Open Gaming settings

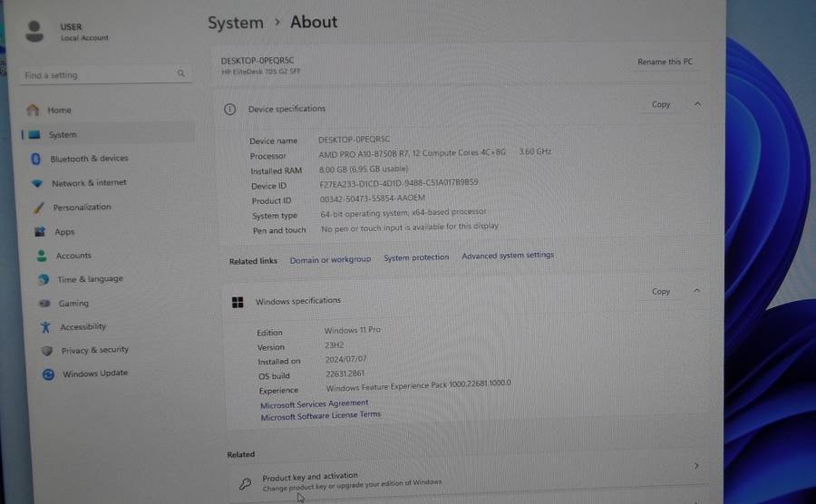click(73, 304)
